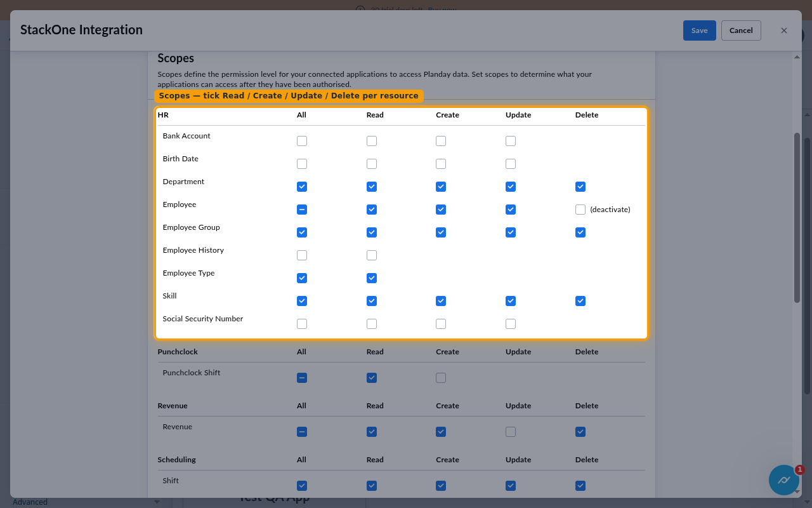This screenshot has height=508, width=812.
Task: Uncheck Punchclock Shift Read checkbox
Action: point(372,378)
